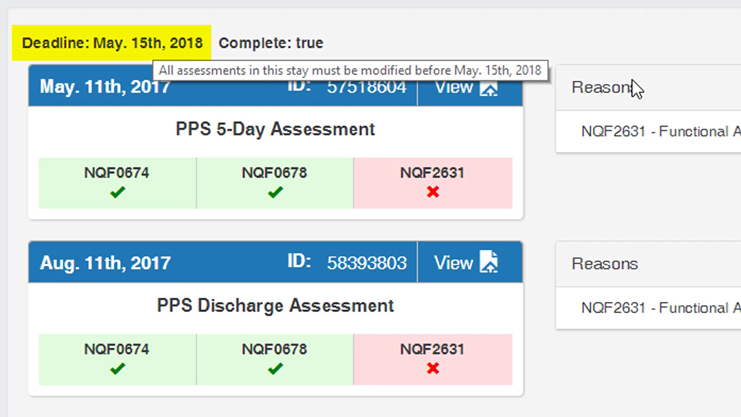The width and height of the screenshot is (741, 417).
Task: Click the green check under NQF0678 in PPS Discharge Assessment
Action: click(x=275, y=369)
